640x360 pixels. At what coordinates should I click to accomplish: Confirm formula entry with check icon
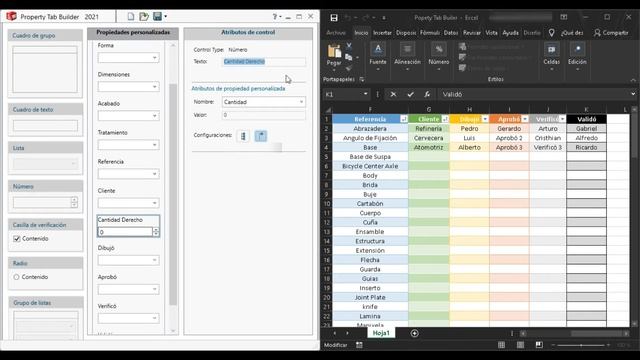pos(410,94)
